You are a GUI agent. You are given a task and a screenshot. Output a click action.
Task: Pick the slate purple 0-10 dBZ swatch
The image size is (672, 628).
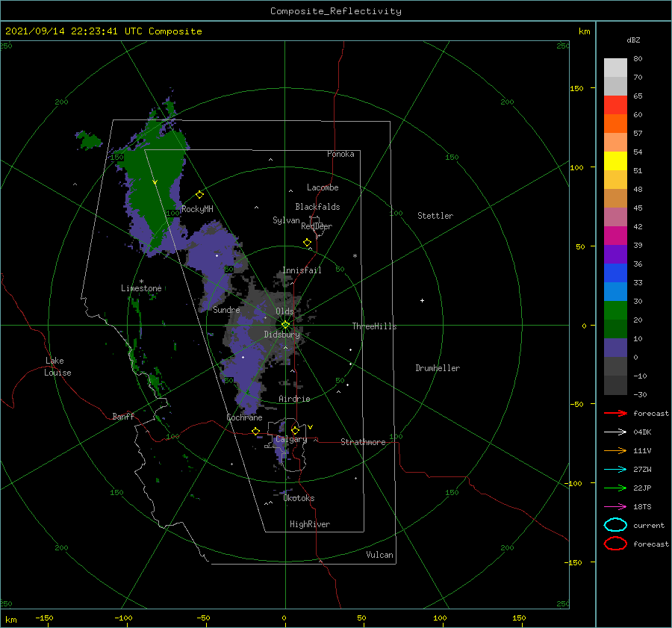[x=615, y=348]
